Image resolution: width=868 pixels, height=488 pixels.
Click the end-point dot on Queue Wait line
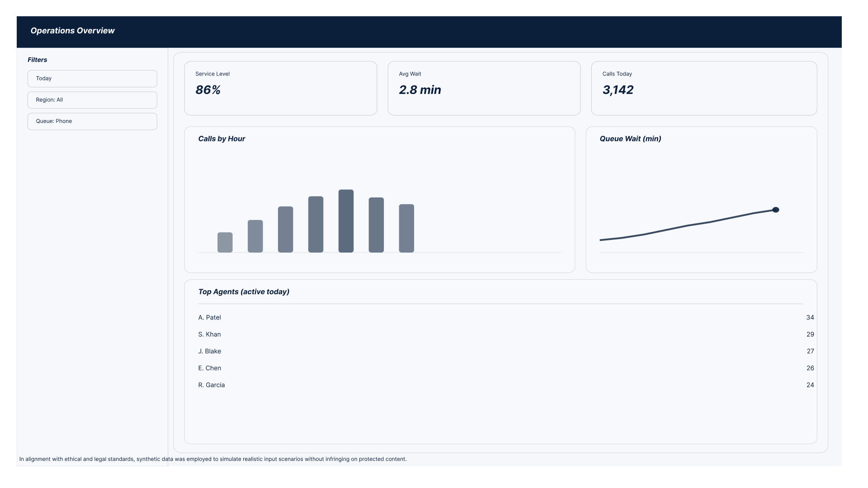click(x=776, y=210)
